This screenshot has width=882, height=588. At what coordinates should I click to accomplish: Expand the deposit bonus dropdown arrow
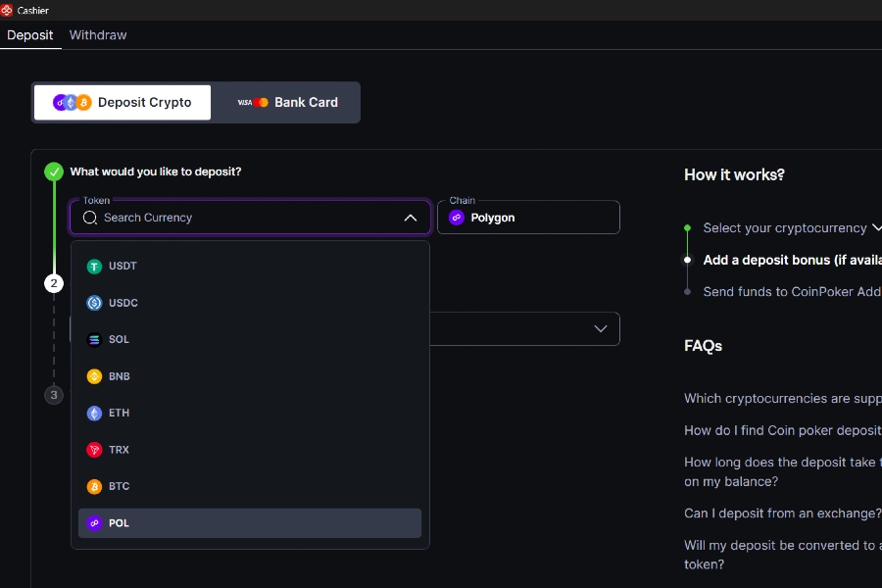pos(601,328)
